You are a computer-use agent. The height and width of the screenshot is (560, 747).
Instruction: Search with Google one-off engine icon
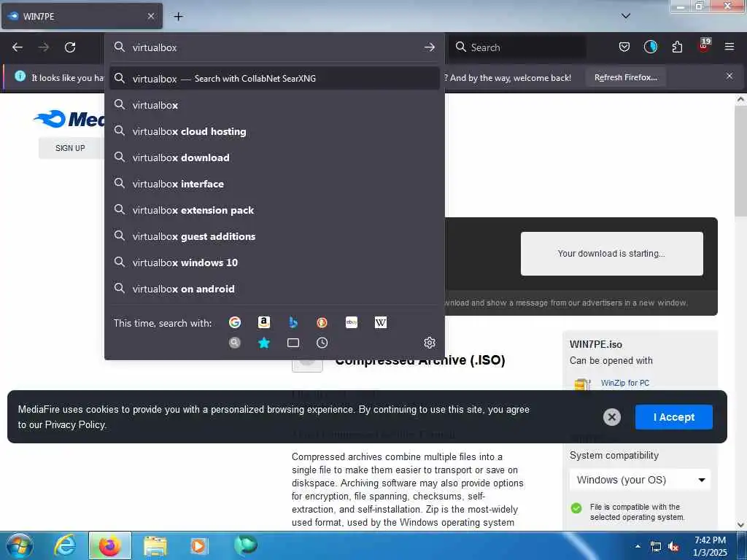pyautogui.click(x=235, y=322)
